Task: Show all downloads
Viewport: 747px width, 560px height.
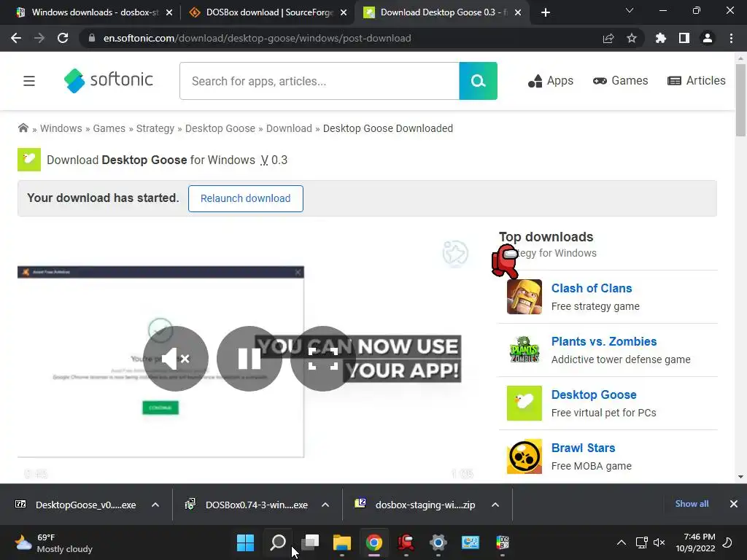Action: [692, 504]
